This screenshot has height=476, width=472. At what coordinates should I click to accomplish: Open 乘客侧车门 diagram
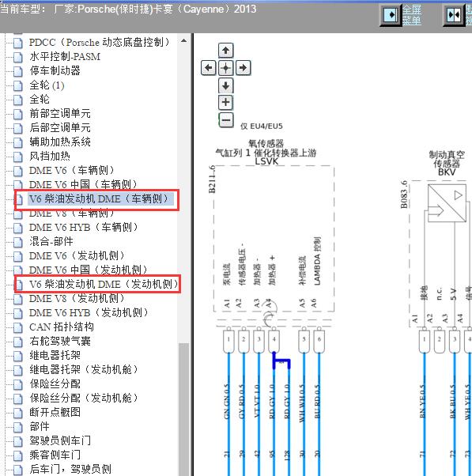55,455
